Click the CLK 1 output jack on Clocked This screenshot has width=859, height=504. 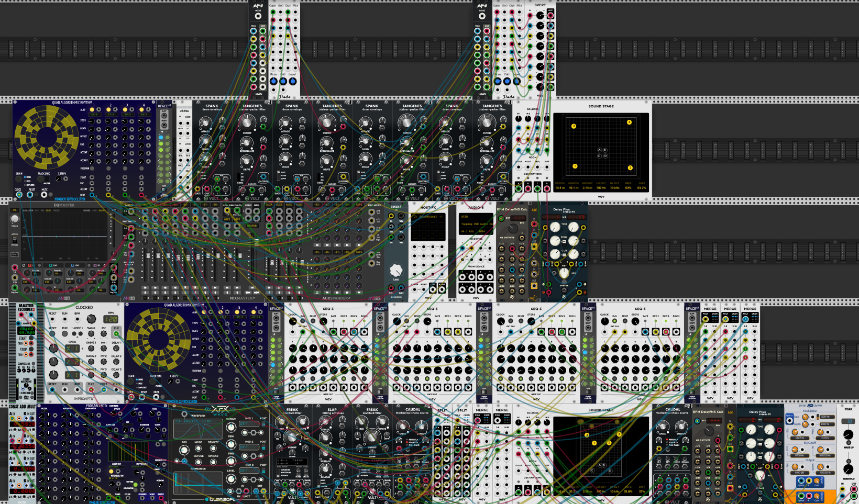pos(91,389)
